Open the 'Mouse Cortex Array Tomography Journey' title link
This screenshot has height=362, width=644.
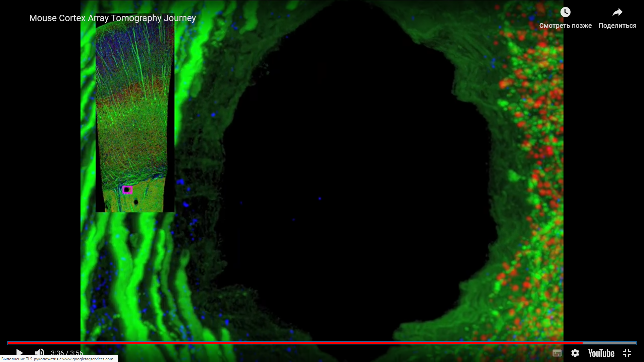(112, 18)
